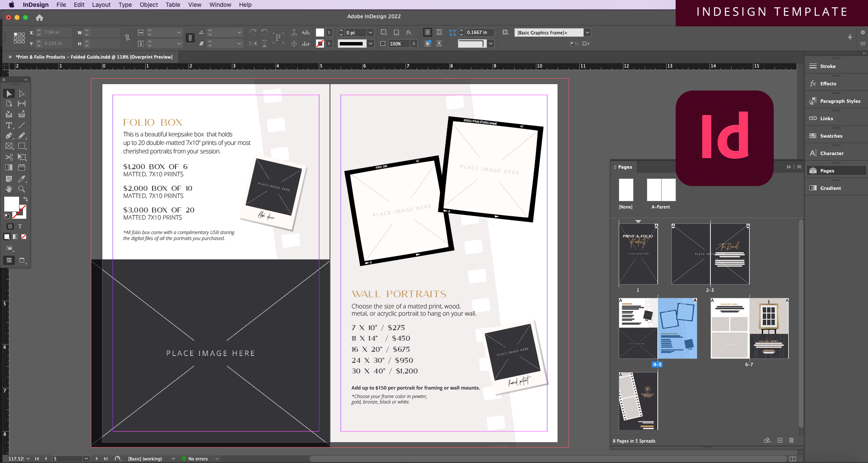Delete current page using trash icon
The image size is (868, 463).
click(792, 440)
